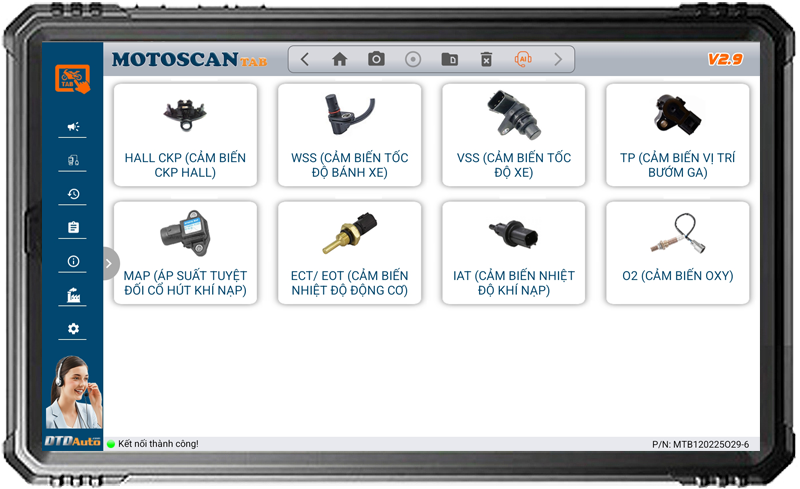Image resolution: width=800 pixels, height=489 pixels.
Task: Select the O2 oxygen sensor card
Action: click(x=678, y=253)
